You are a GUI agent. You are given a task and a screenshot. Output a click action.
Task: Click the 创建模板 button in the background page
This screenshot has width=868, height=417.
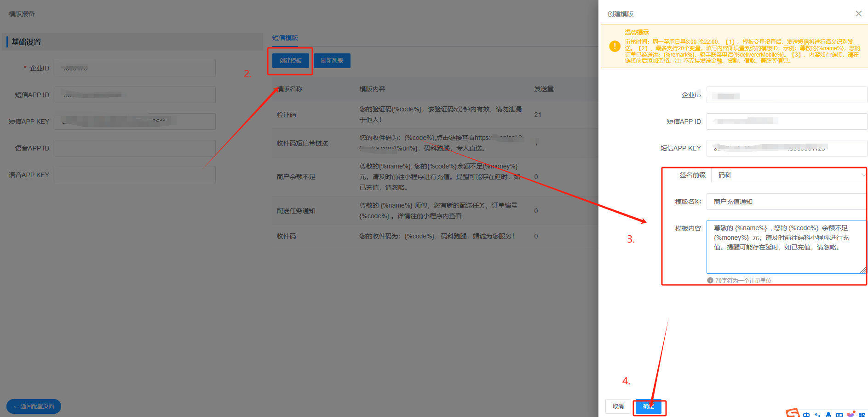291,61
